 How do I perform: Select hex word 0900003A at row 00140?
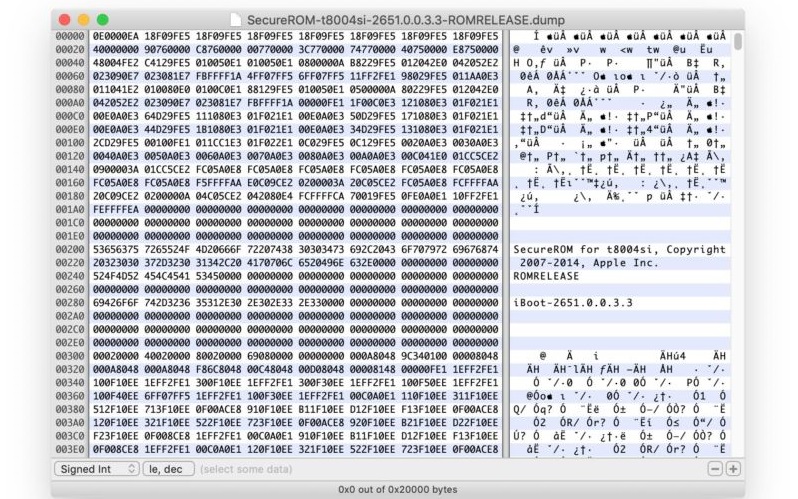pos(116,169)
